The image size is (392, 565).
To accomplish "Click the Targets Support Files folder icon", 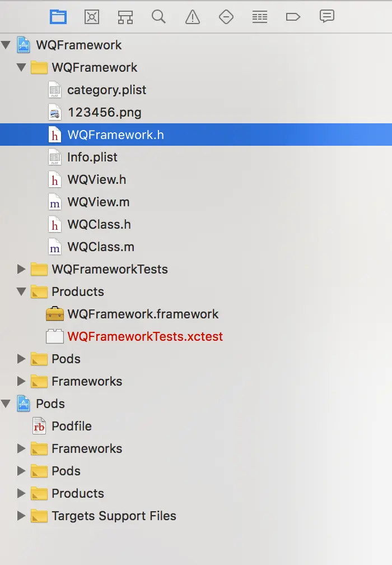I will pos(39,516).
